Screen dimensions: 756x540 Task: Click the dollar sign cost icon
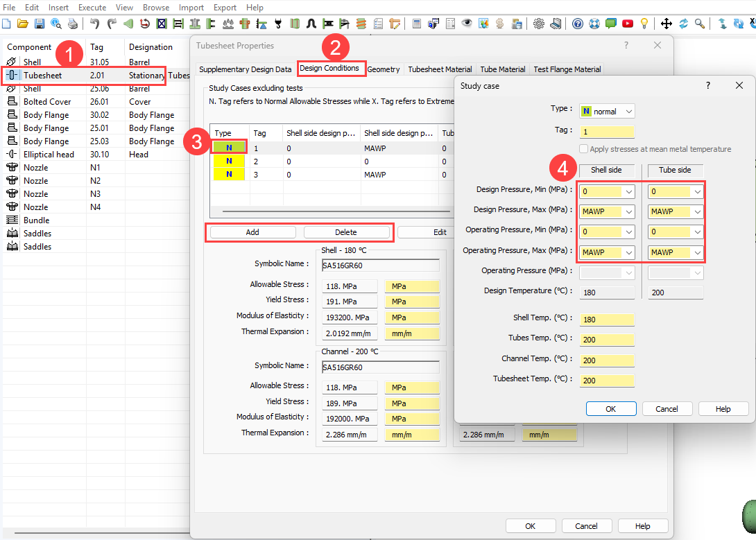click(500, 24)
